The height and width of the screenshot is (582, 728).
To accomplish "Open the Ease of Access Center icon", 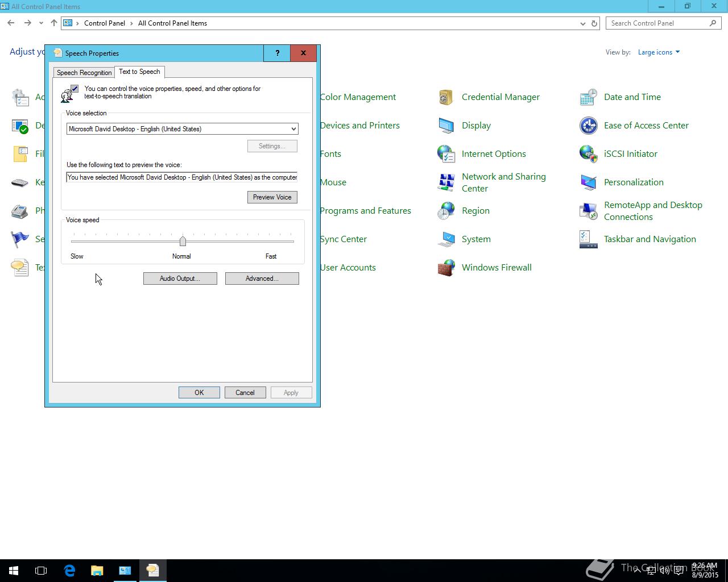I will pos(588,126).
